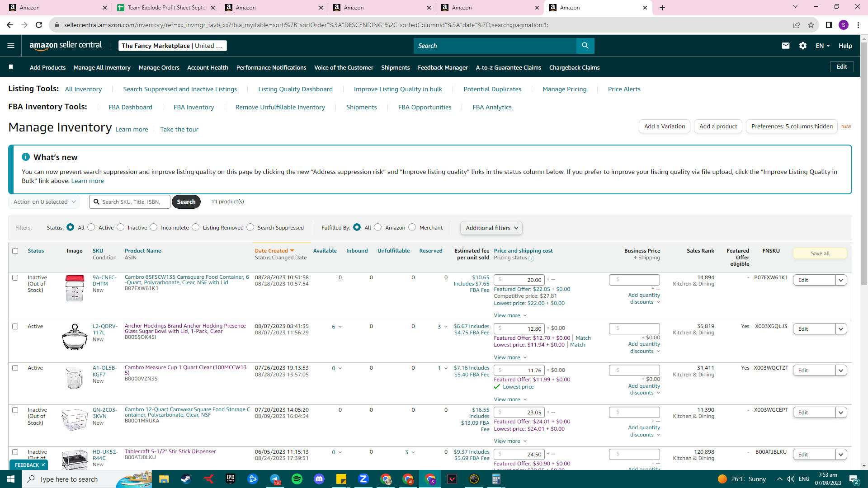The height and width of the screenshot is (488, 868).
Task: Click the Add a Variation button
Action: coord(665,126)
